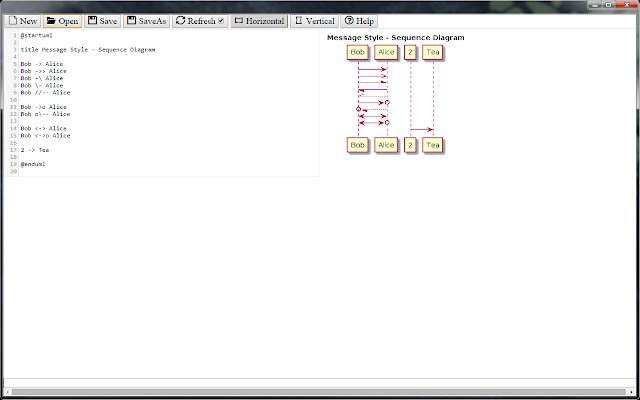The width and height of the screenshot is (640, 400).
Task: Place cursor on 'Bob -> Alice' line
Action: (42, 64)
